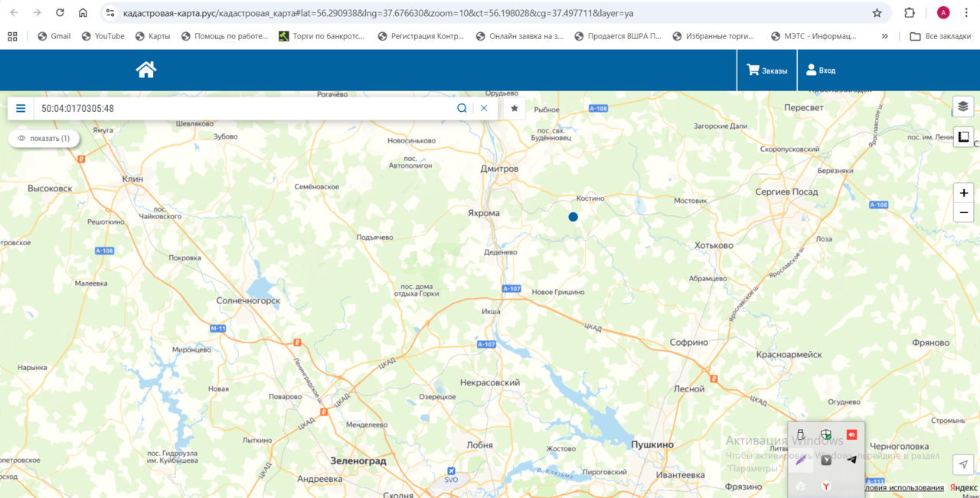Expand the hidden bookmarks overflow chevron
This screenshot has height=498, width=980.
(x=885, y=36)
